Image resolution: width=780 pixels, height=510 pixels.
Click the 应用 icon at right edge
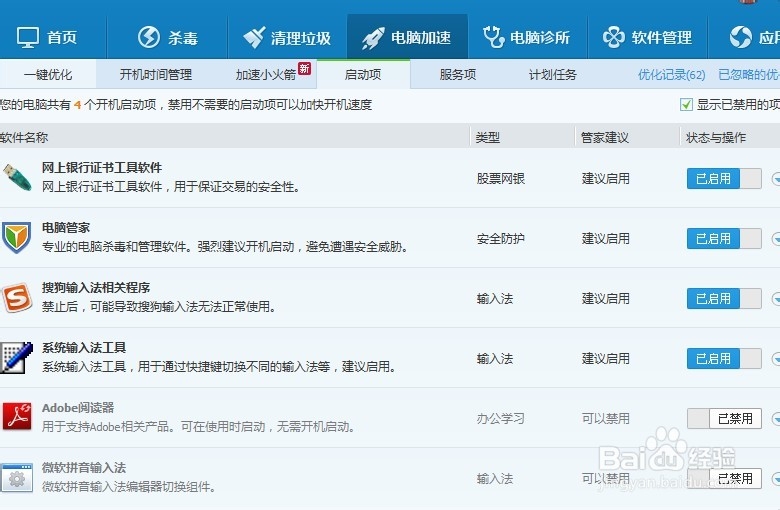click(x=740, y=37)
